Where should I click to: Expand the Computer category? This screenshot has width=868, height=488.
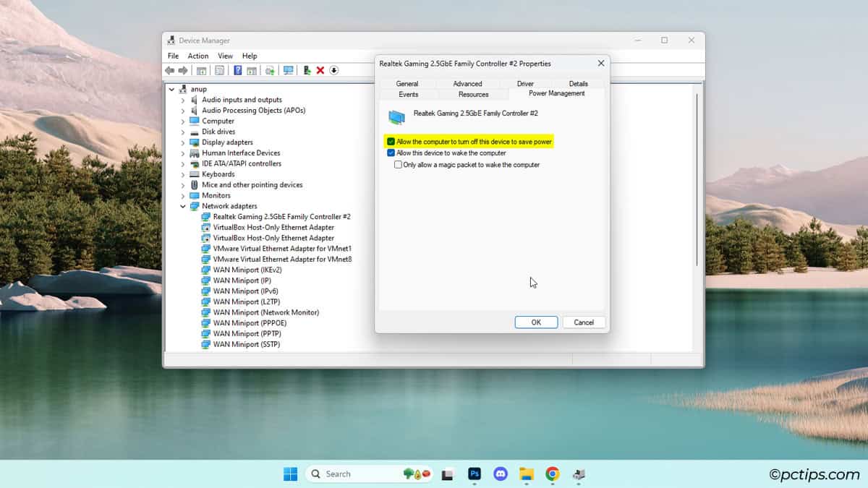tap(183, 121)
